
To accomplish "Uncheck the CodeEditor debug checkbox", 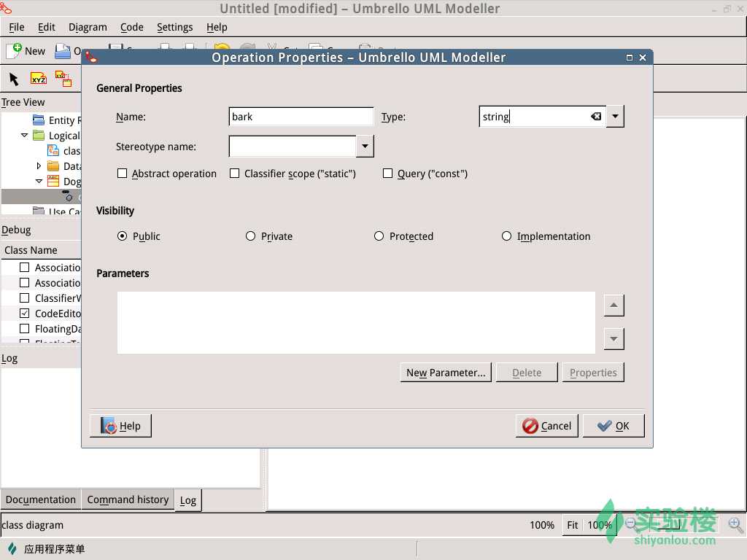I will coord(24,314).
